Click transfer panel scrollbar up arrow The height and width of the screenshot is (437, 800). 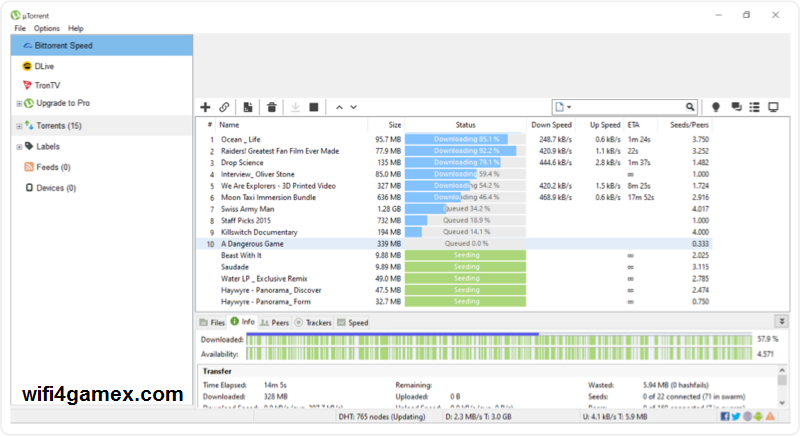tap(782, 370)
